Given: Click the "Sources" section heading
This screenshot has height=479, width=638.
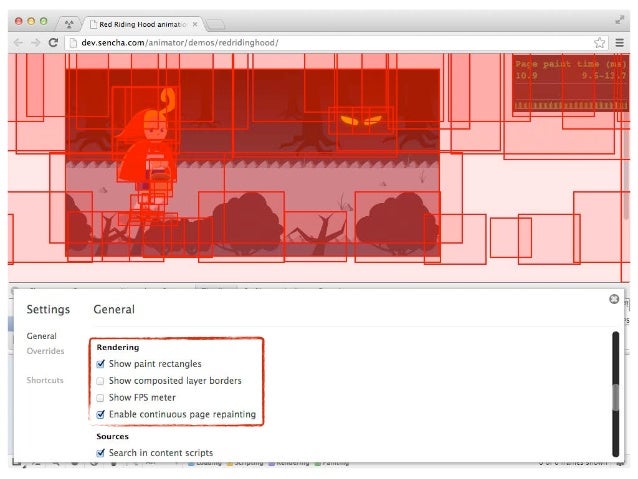Looking at the screenshot, I should click(x=113, y=436).
